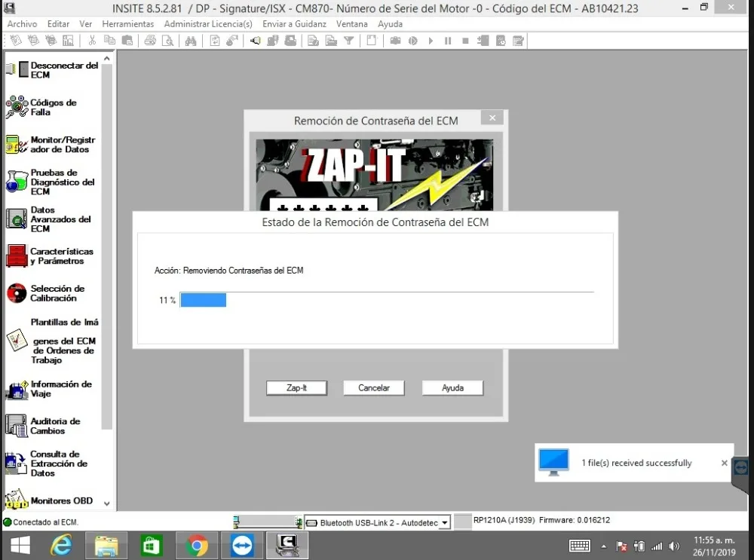Click the Zap-It button
754x560 pixels.
click(x=296, y=387)
